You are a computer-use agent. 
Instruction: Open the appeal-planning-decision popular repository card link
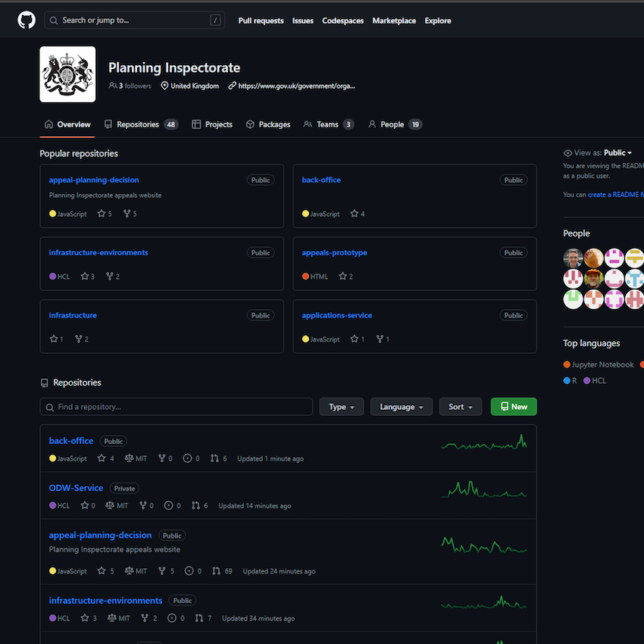94,180
